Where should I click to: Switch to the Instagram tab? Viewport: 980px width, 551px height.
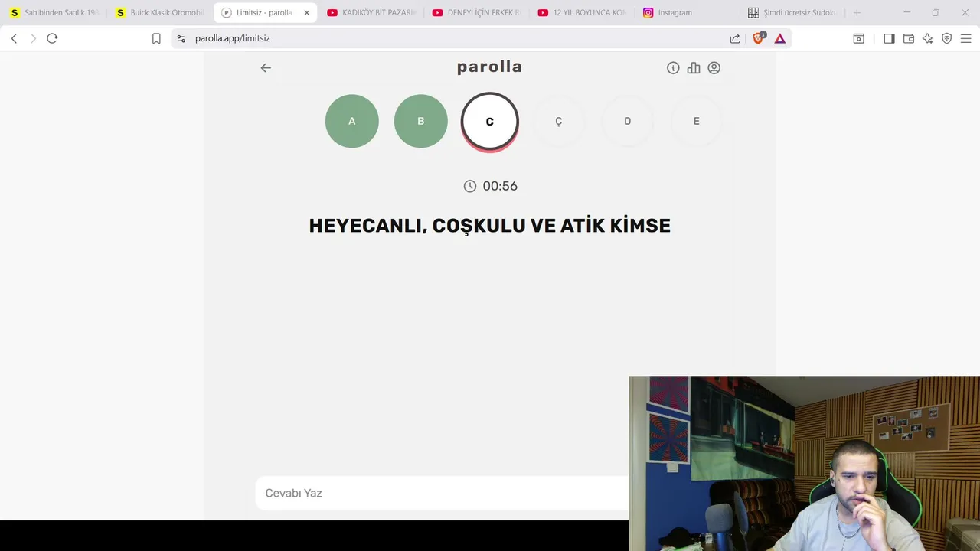coord(688,12)
